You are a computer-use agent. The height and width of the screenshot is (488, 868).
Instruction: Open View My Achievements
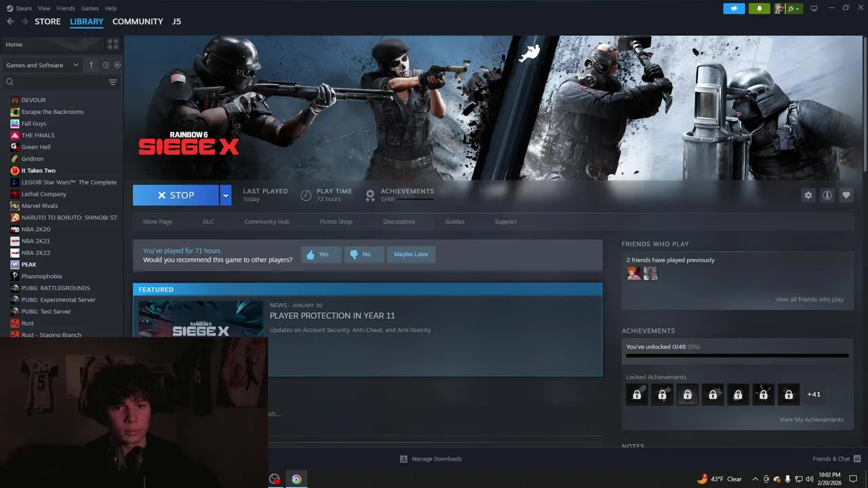click(812, 420)
